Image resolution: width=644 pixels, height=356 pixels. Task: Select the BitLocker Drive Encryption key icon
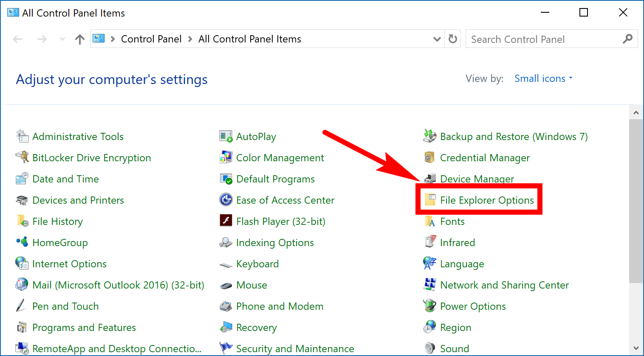(22, 157)
